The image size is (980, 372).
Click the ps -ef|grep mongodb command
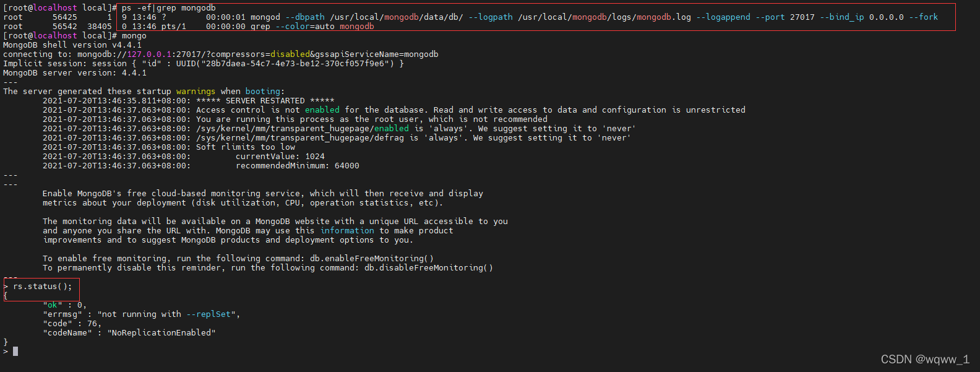[169, 8]
